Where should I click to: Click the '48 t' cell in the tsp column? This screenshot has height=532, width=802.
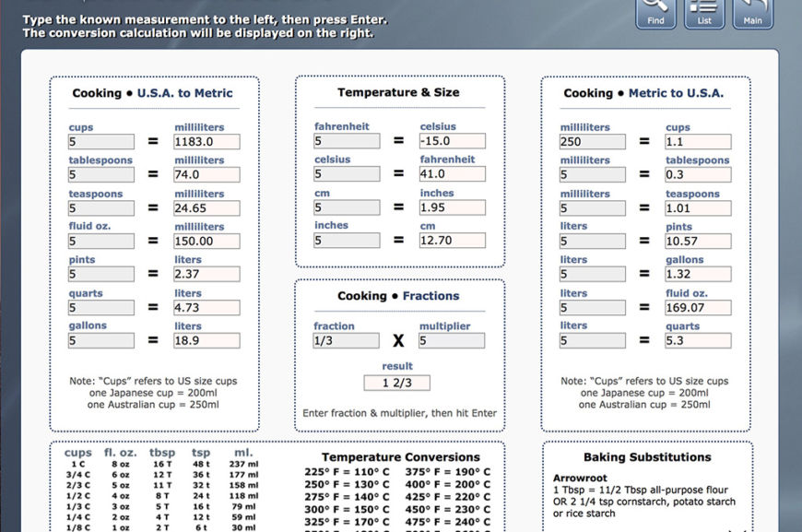coord(201,464)
